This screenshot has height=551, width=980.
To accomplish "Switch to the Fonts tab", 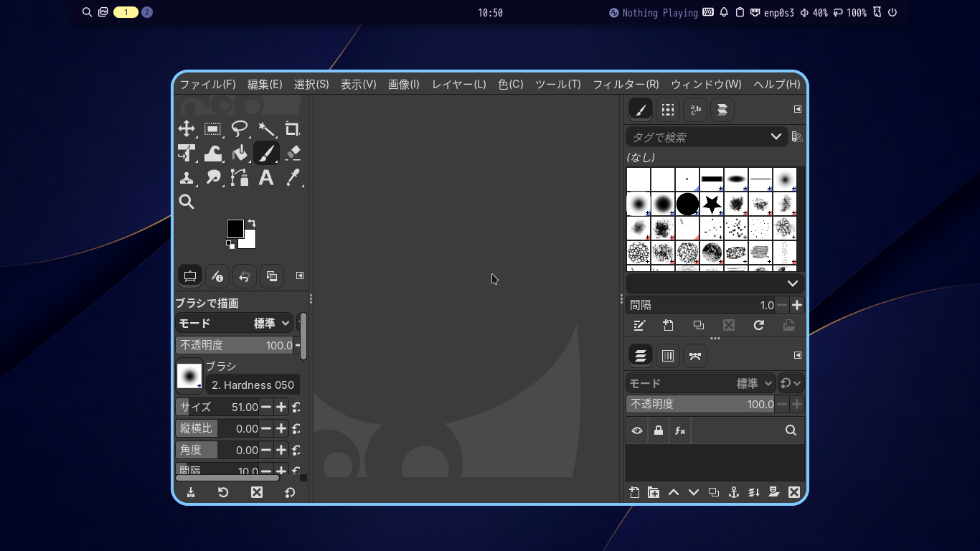I will tap(695, 110).
